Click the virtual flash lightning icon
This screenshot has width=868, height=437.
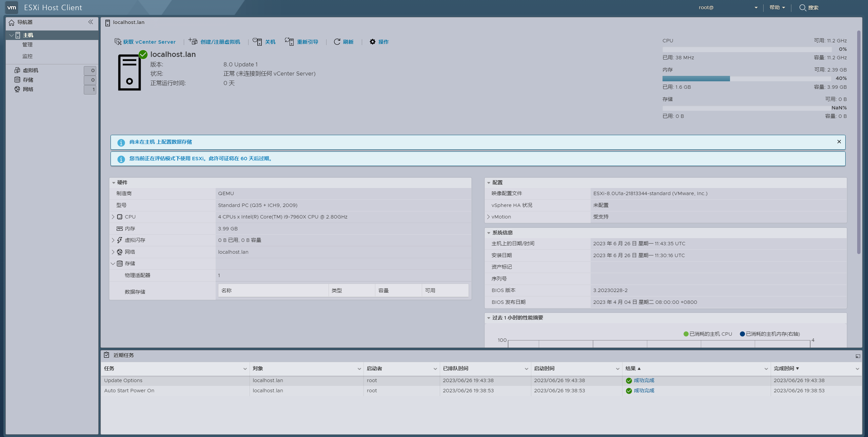coord(120,240)
